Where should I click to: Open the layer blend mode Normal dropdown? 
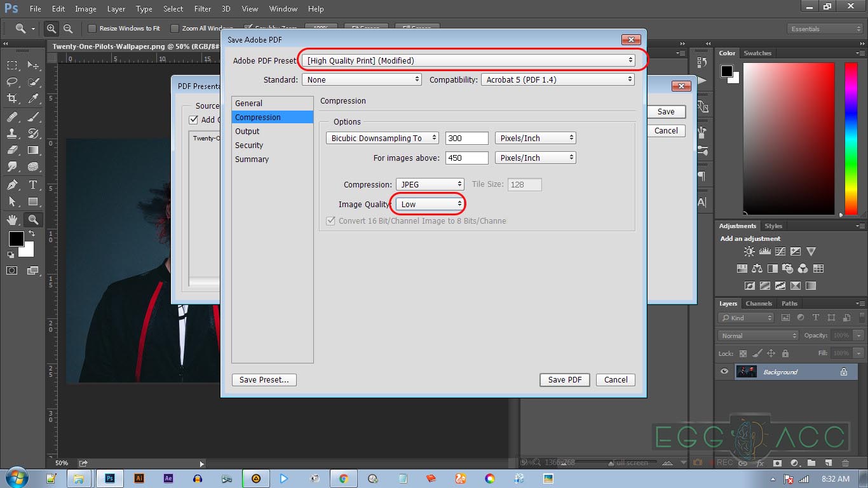pos(758,335)
